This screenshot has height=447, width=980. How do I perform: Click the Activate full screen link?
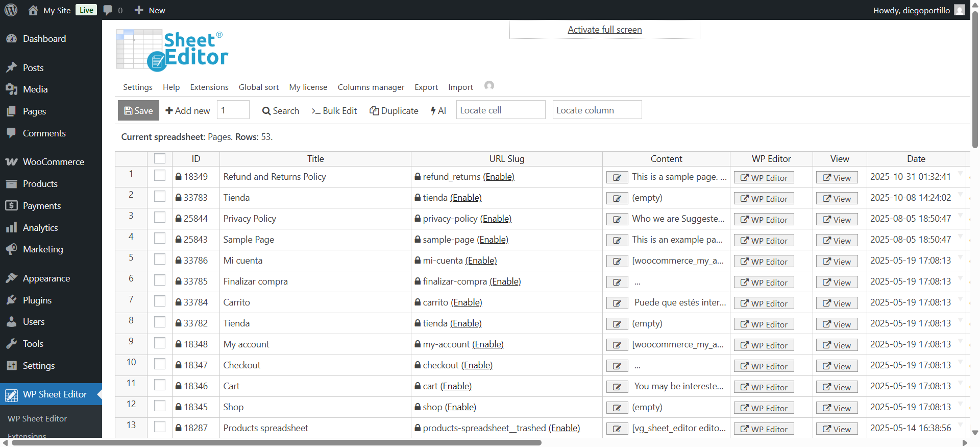[x=605, y=30]
